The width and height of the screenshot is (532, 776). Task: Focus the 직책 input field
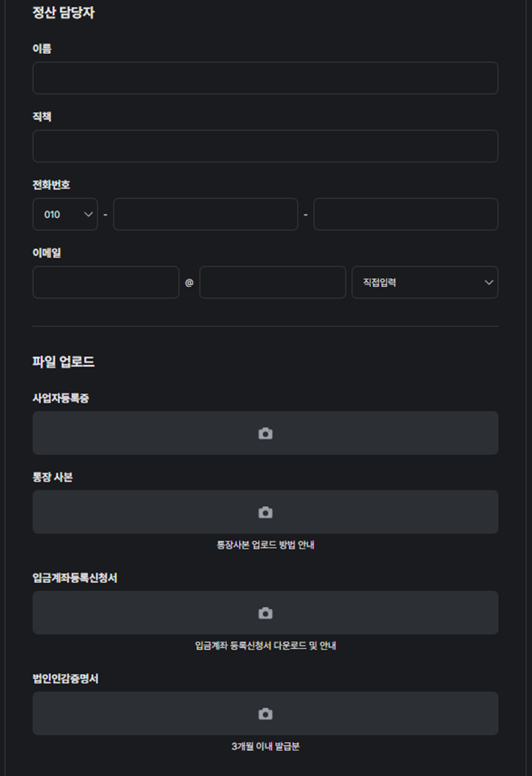point(265,146)
